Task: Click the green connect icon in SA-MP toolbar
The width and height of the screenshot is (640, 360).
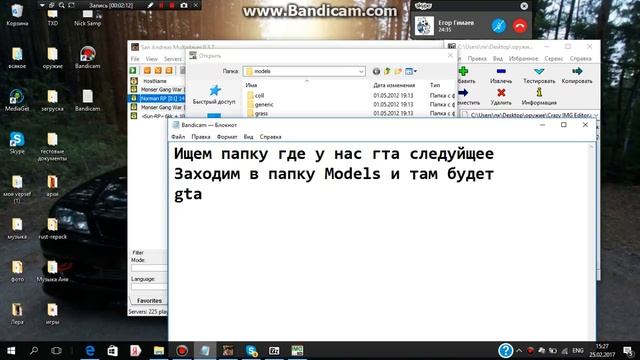Action: (133, 71)
